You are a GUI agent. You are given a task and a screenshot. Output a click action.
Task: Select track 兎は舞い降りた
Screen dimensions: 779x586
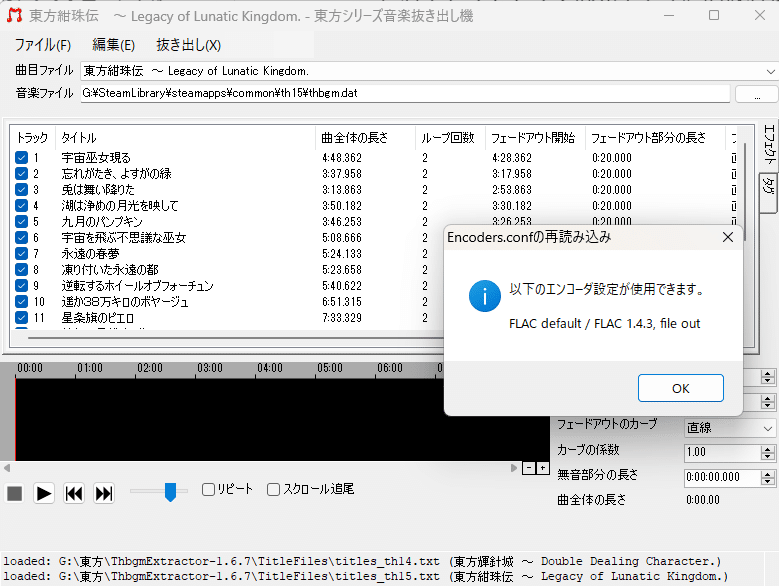pos(98,190)
